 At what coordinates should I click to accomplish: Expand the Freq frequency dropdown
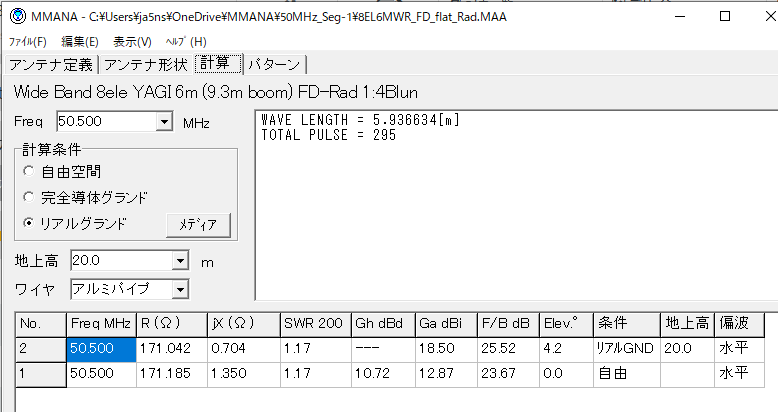[165, 122]
